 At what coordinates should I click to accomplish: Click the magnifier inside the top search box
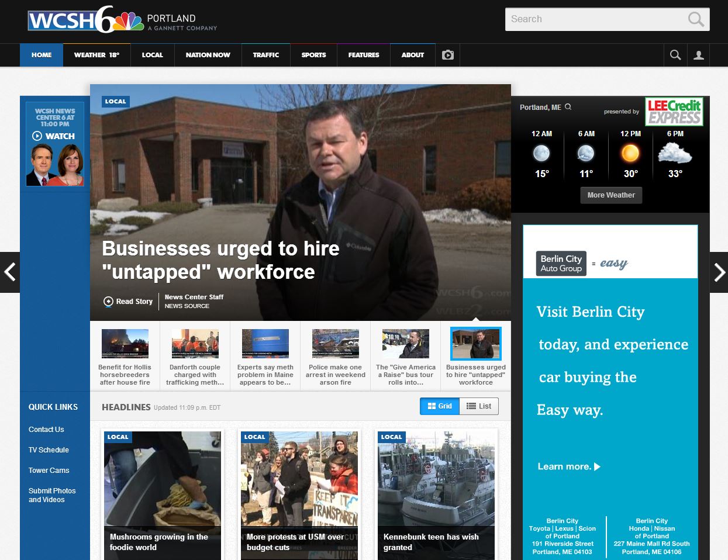(x=695, y=19)
